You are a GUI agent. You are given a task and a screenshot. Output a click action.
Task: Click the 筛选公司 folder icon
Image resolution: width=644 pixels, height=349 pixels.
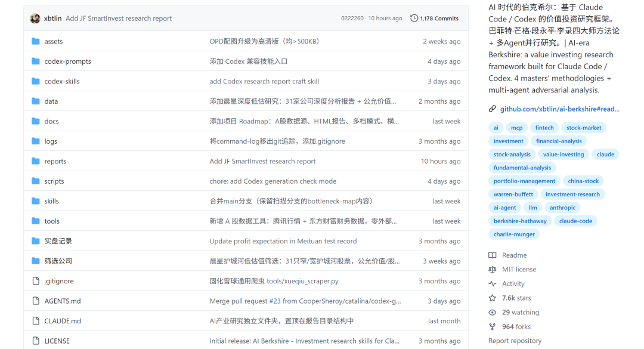(x=36, y=261)
